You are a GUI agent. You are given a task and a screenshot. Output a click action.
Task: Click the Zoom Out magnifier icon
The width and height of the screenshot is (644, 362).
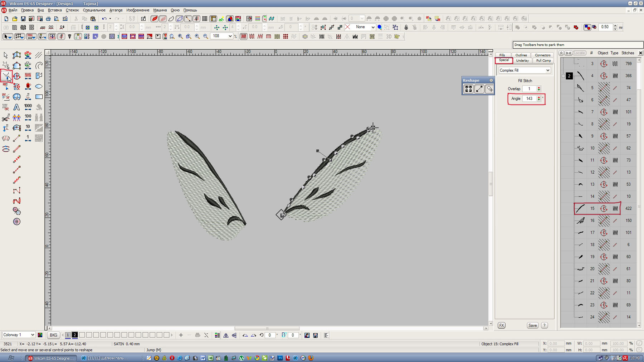205,36
